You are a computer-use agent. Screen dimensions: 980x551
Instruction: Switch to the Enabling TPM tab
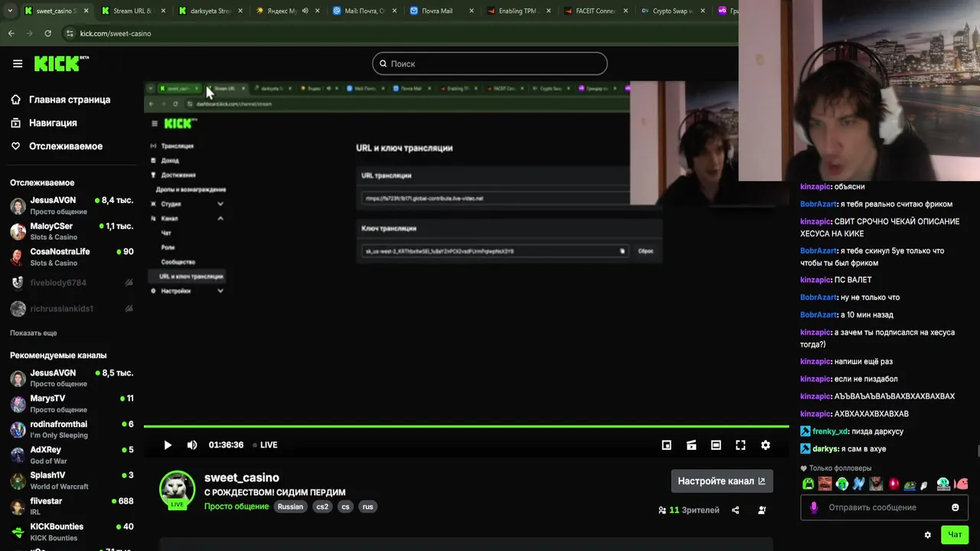coord(518,11)
